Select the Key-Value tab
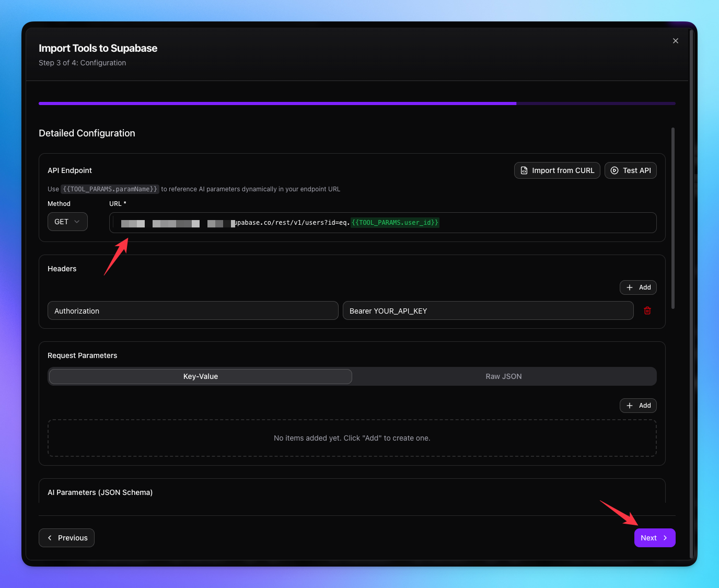 tap(200, 376)
